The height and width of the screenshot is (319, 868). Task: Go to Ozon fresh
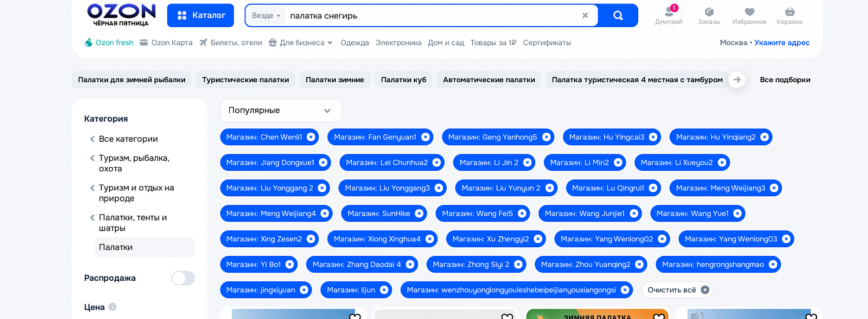[109, 42]
